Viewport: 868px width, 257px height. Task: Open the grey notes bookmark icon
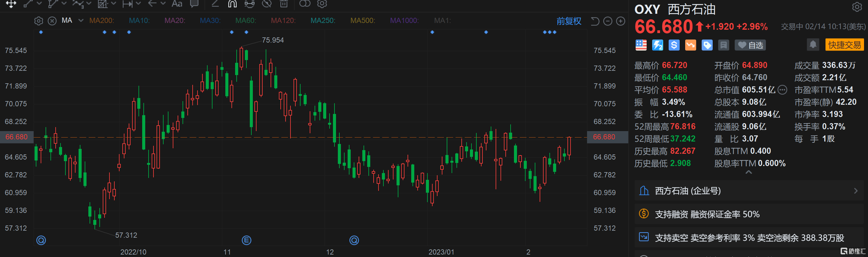coord(723,45)
